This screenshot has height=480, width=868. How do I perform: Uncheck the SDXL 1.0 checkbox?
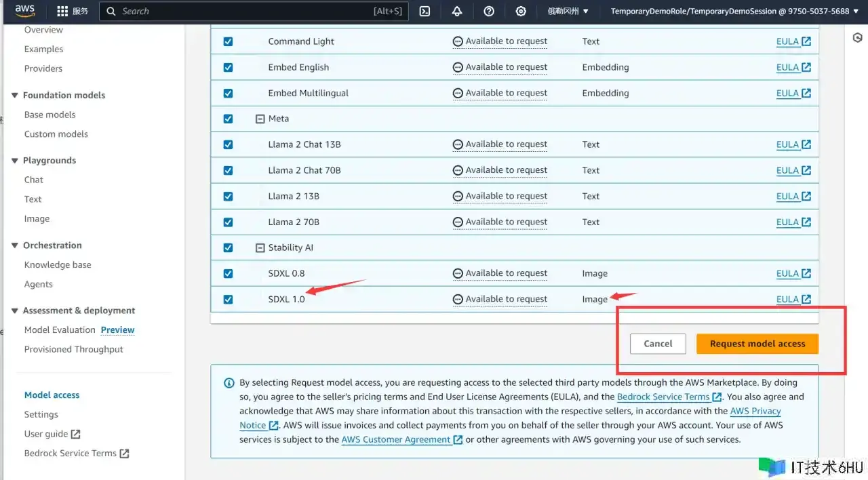point(228,299)
